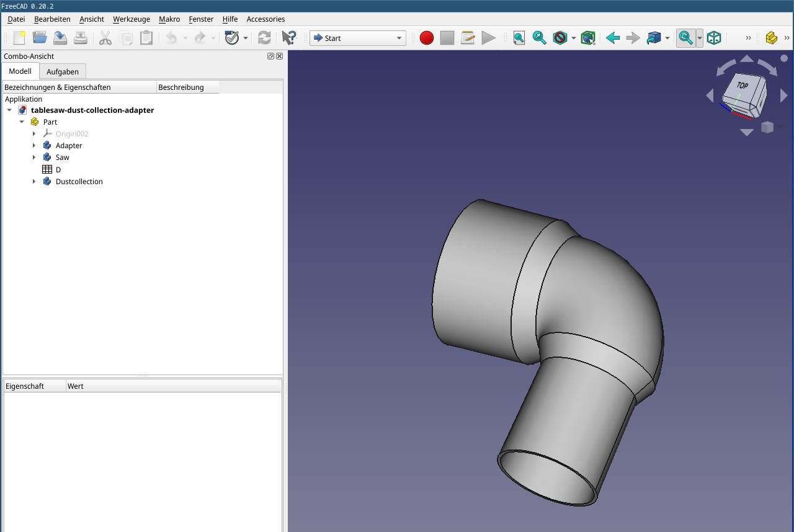This screenshot has height=532, width=794.
Task: Open the draw style dropdown arrow
Action: coord(574,38)
